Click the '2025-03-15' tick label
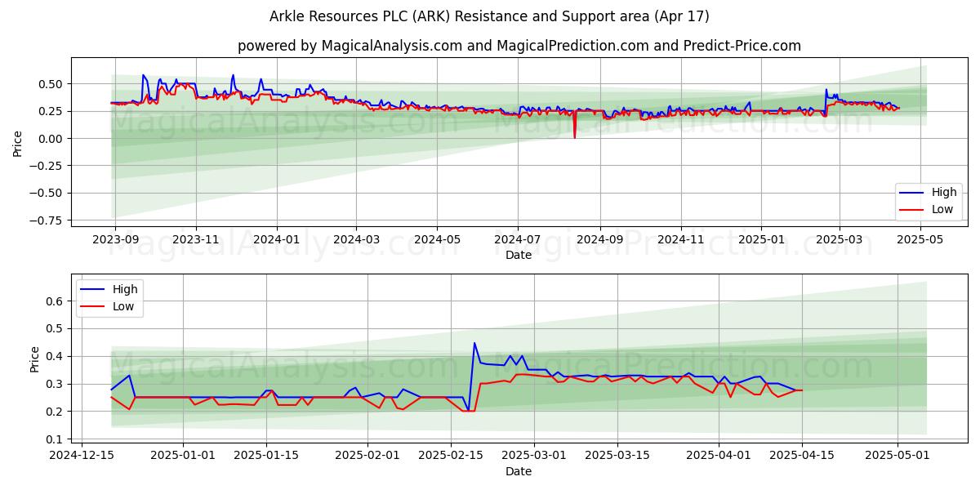Screen dimensions: 980x490 [617, 456]
